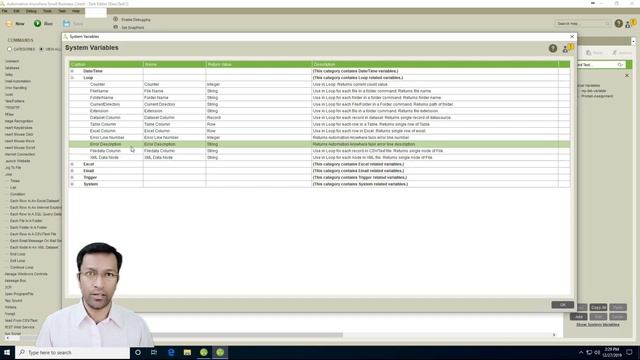
Task: Click the Set SnapPoint icon
Action: (x=116, y=27)
